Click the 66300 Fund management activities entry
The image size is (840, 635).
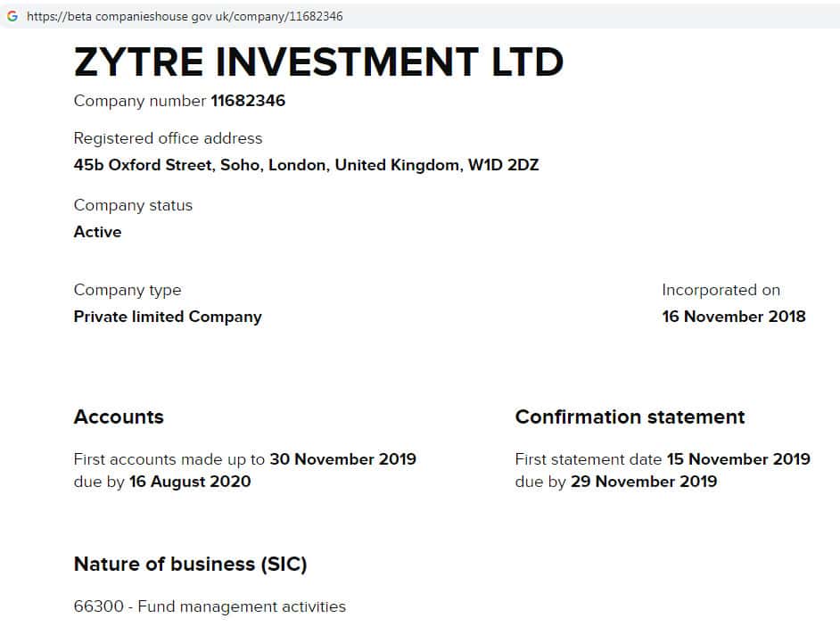point(210,606)
